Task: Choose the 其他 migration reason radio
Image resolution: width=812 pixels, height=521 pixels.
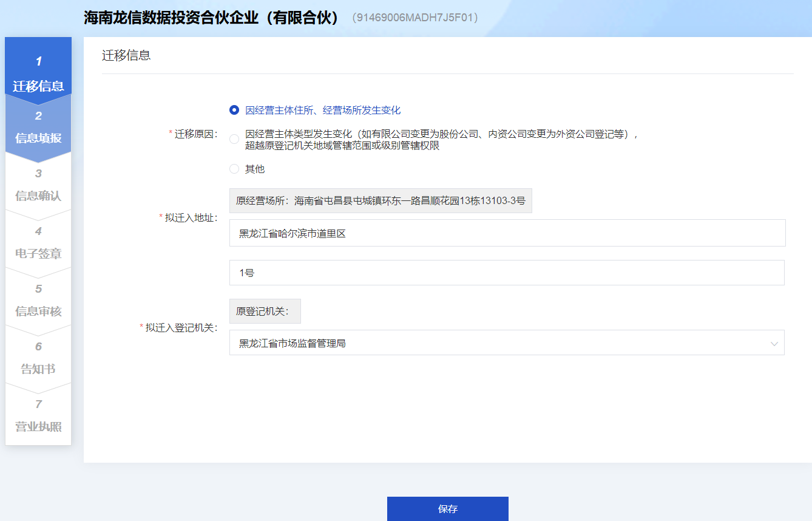Action: click(234, 169)
